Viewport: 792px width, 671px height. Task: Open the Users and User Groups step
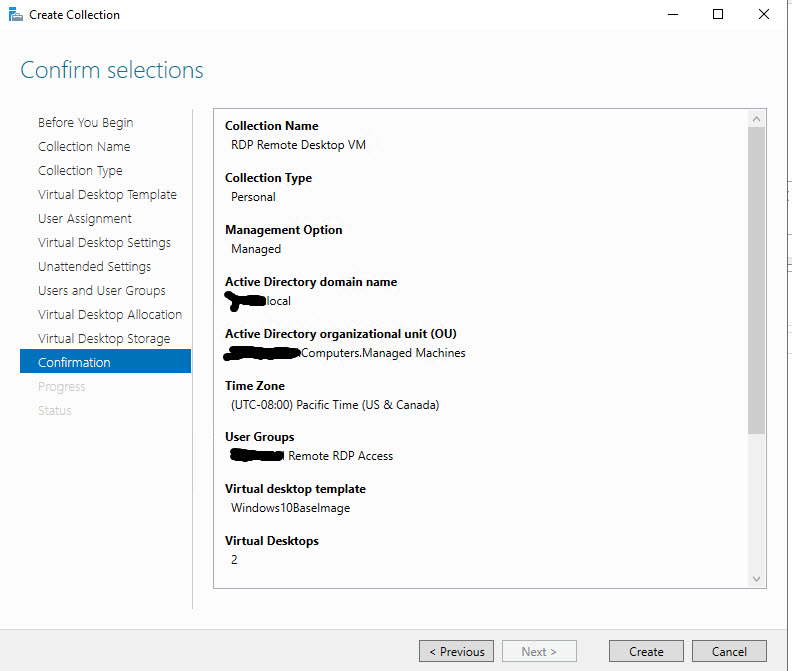coord(102,291)
